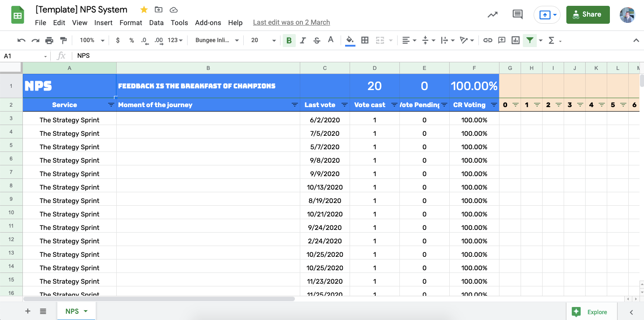Open the text color picker
The height and width of the screenshot is (320, 644).
click(x=331, y=40)
